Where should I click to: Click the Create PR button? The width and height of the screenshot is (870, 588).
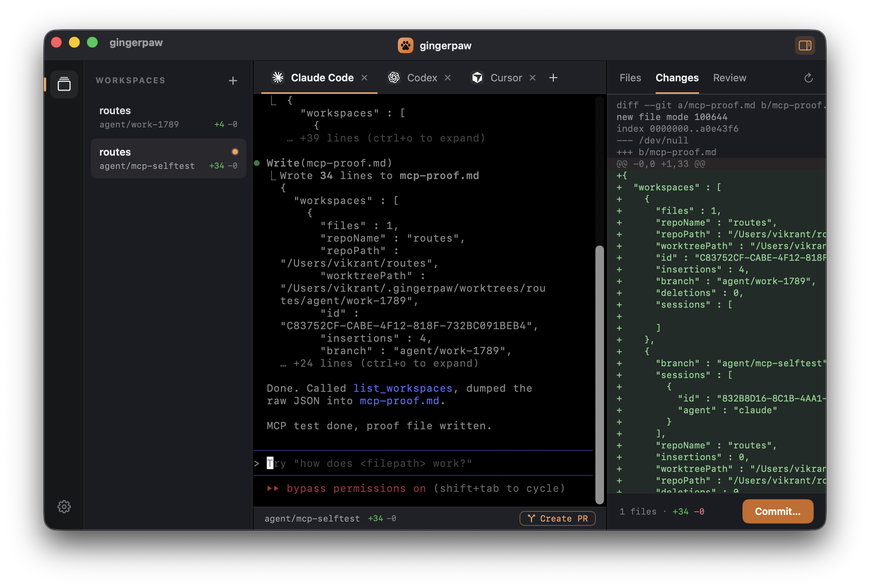(x=557, y=518)
